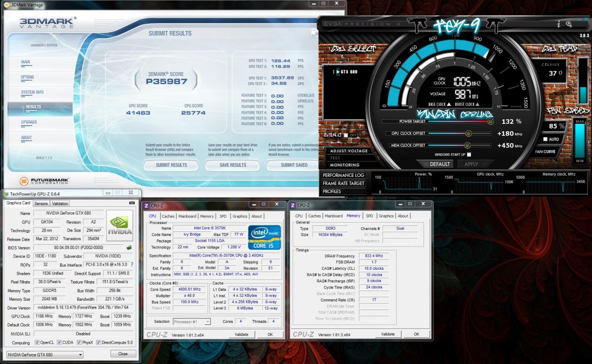Click GPU CLOCK OFFSET slider handle
Viewport: 592px width, 364px height.
click(x=469, y=133)
